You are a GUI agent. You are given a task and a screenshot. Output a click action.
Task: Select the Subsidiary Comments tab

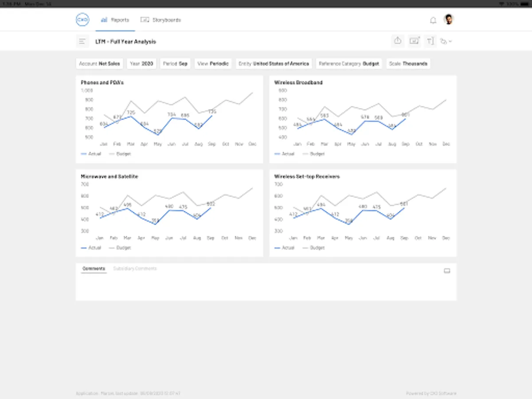click(135, 269)
